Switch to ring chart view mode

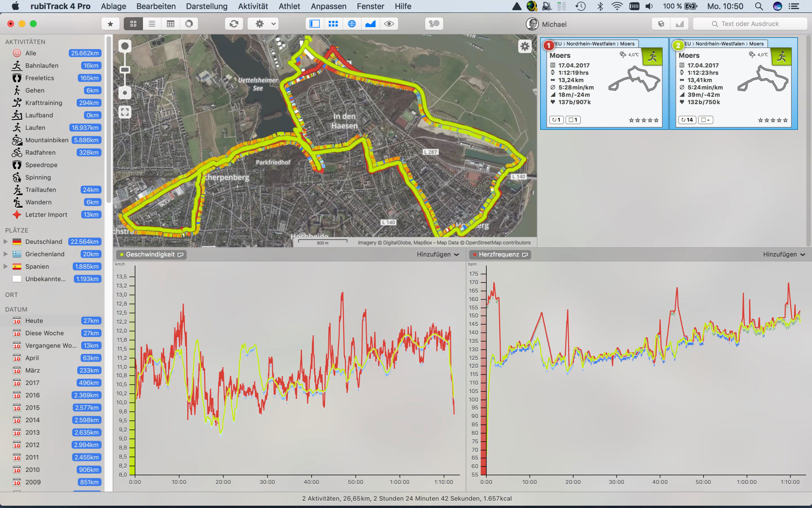click(x=189, y=24)
